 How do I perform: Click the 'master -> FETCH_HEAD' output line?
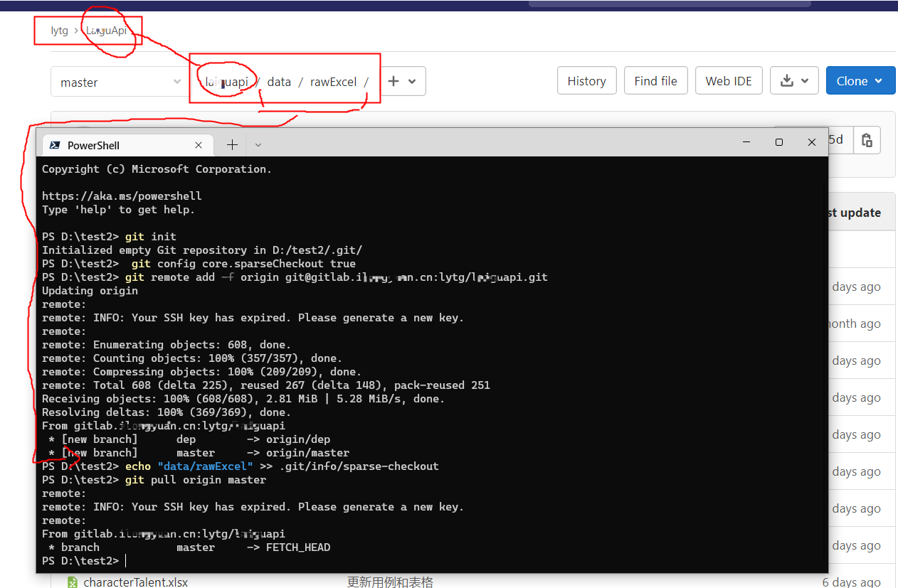[189, 547]
